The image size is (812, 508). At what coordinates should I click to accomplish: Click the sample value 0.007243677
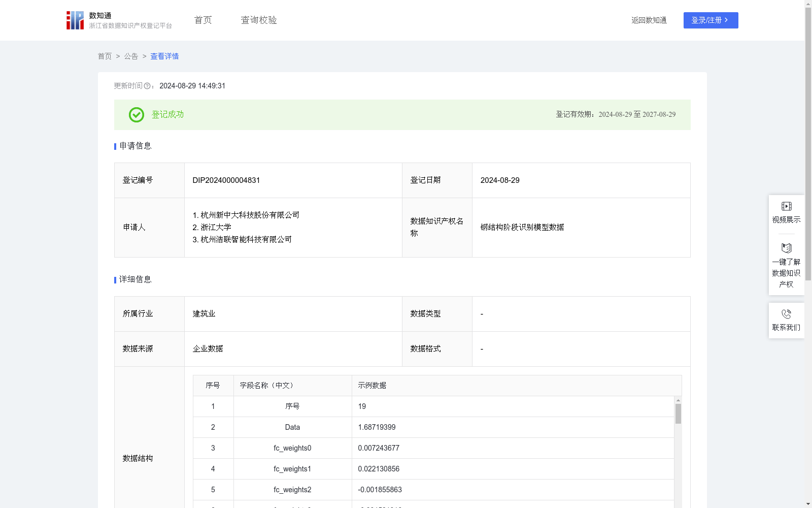(x=379, y=448)
